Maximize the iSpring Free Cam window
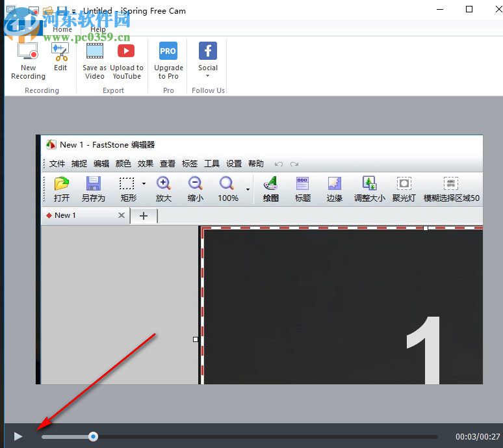503x448 pixels. click(469, 9)
